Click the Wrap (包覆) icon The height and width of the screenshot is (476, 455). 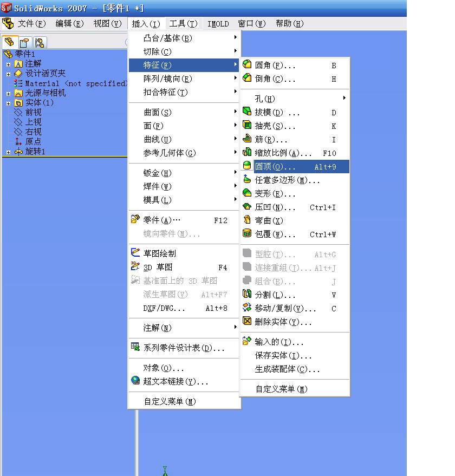click(247, 233)
